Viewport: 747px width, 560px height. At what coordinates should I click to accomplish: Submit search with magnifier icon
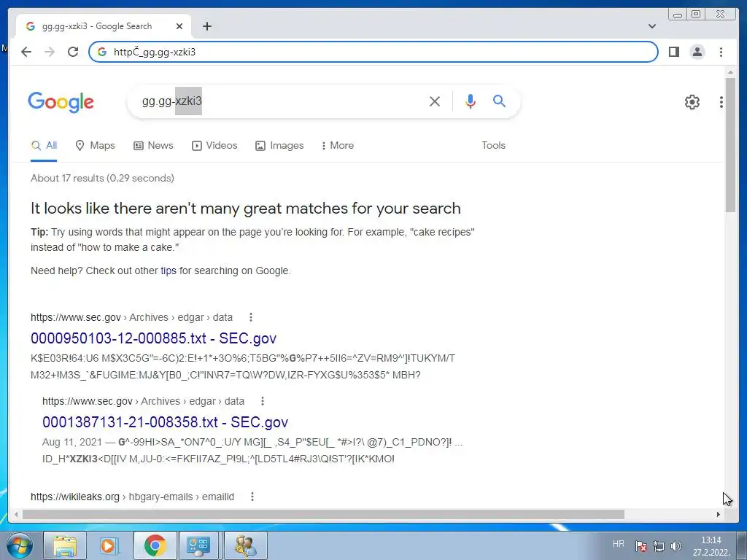coord(499,101)
